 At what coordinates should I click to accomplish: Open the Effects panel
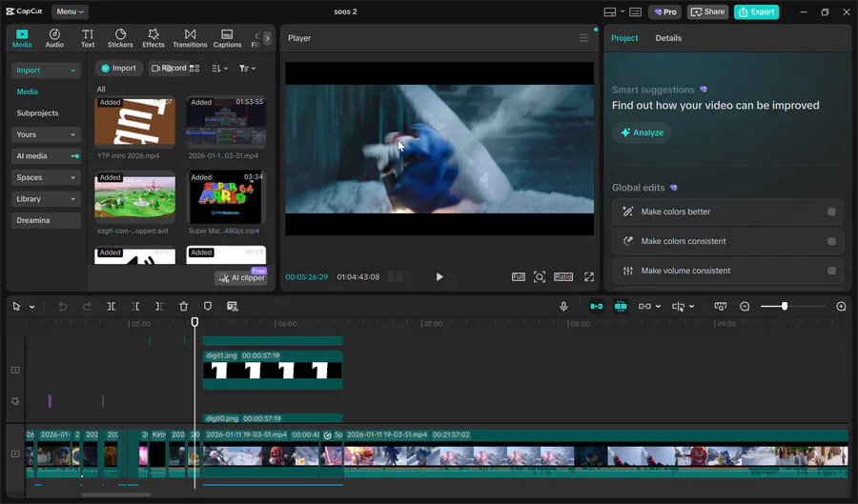153,38
